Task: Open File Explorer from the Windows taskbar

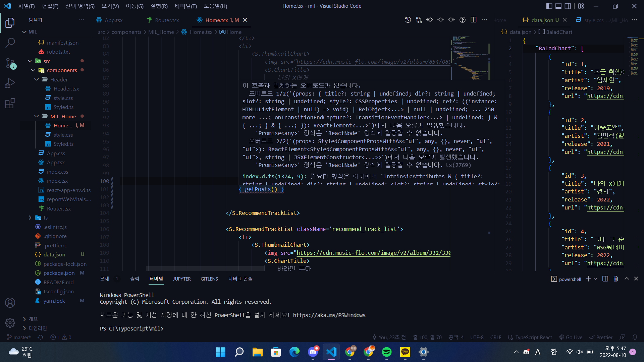Action: click(258, 352)
